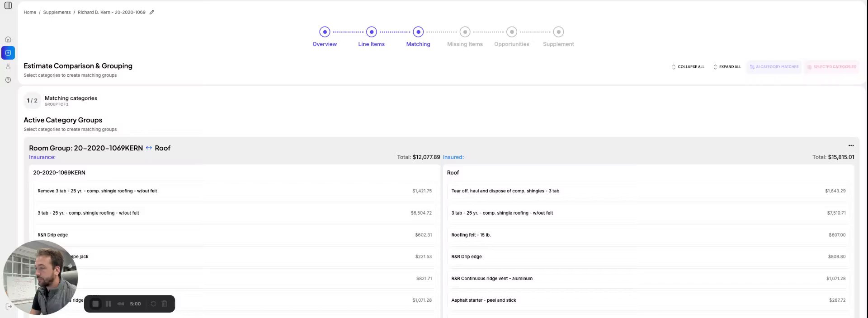Click the help question mark sidebar icon
Screen dimensions: 868x318
click(8, 80)
